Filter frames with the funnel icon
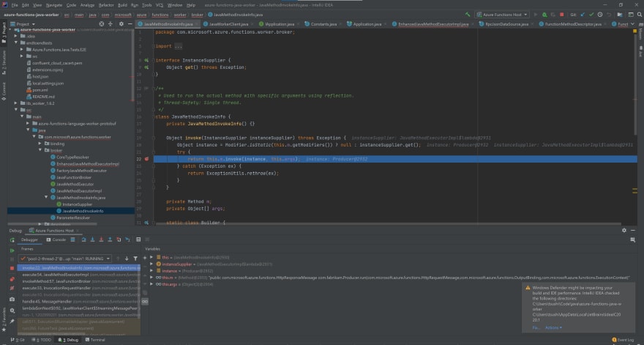 (135, 259)
